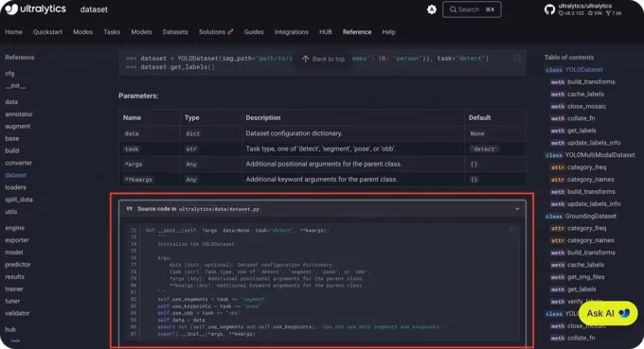The height and width of the screenshot is (349, 644).
Task: Click the '**kwargs' parameter name cell
Action: [x=138, y=180]
